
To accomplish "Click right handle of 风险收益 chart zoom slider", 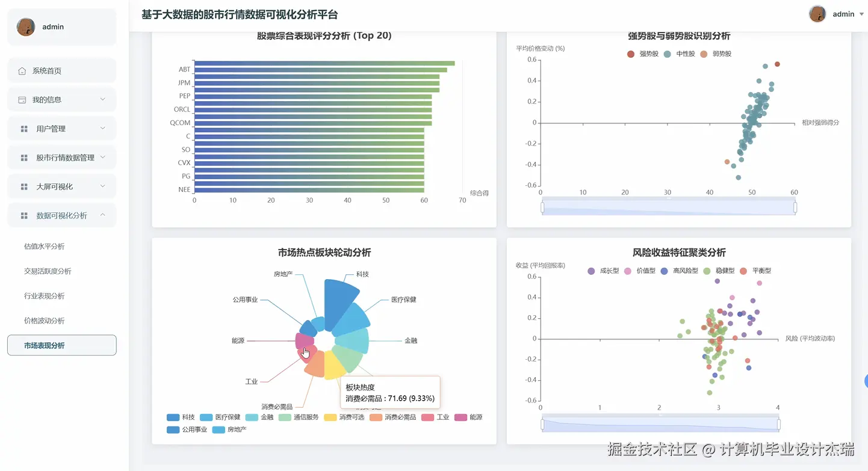I will click(x=779, y=425).
